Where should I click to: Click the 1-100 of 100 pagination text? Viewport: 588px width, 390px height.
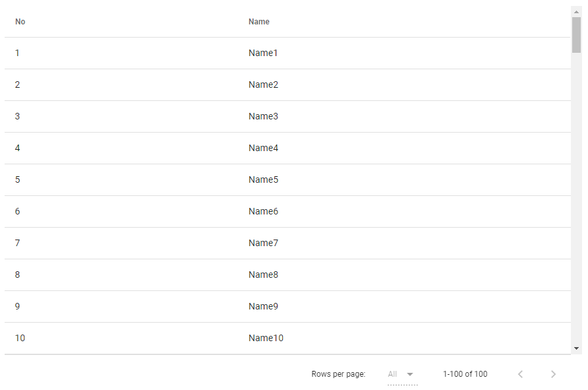coord(465,374)
